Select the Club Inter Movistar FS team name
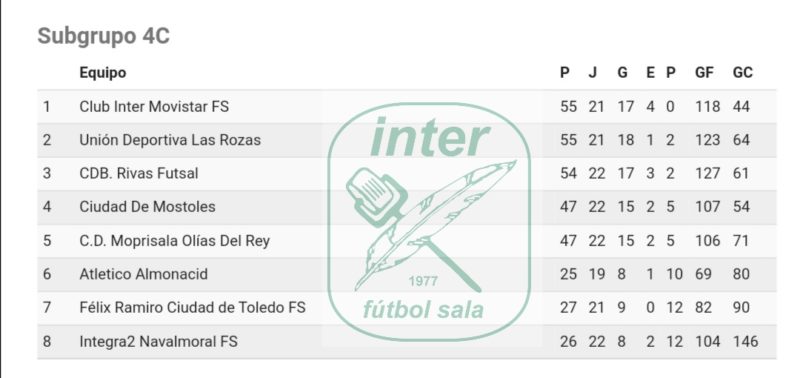 (x=154, y=107)
